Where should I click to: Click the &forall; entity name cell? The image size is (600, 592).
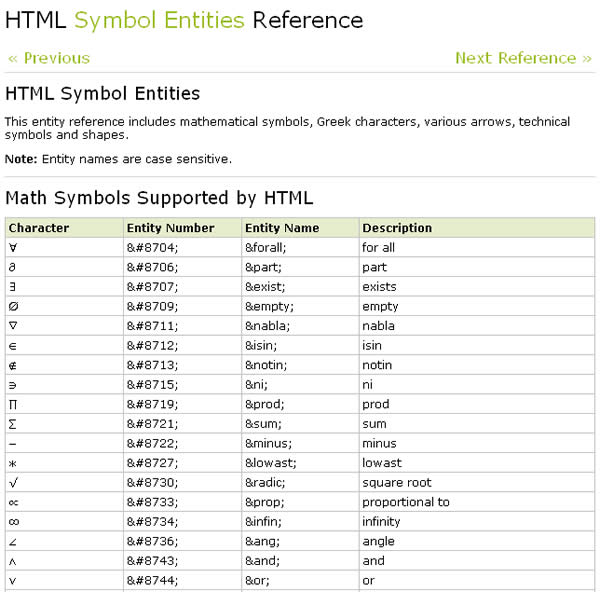pos(268,248)
